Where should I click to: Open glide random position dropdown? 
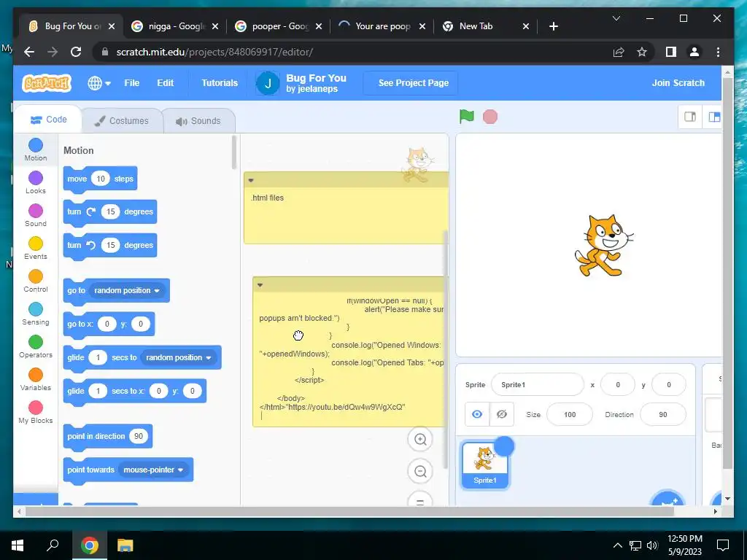tap(179, 357)
